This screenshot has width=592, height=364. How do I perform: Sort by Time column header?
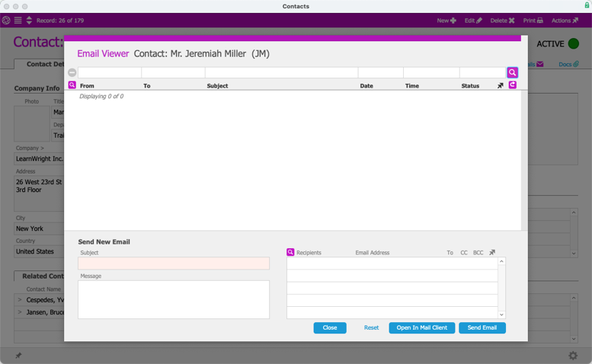(x=412, y=85)
